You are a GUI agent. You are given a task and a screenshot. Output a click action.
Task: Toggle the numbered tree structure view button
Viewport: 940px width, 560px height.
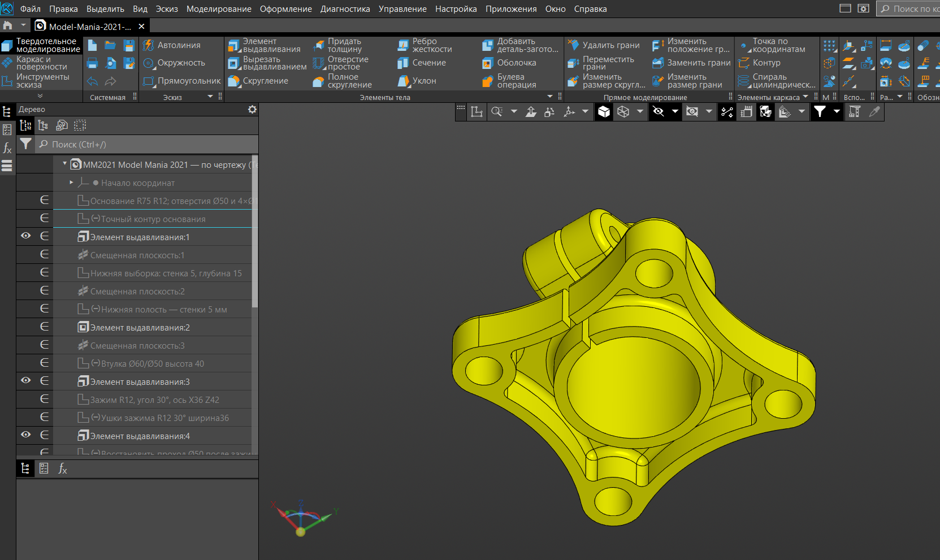click(x=25, y=125)
